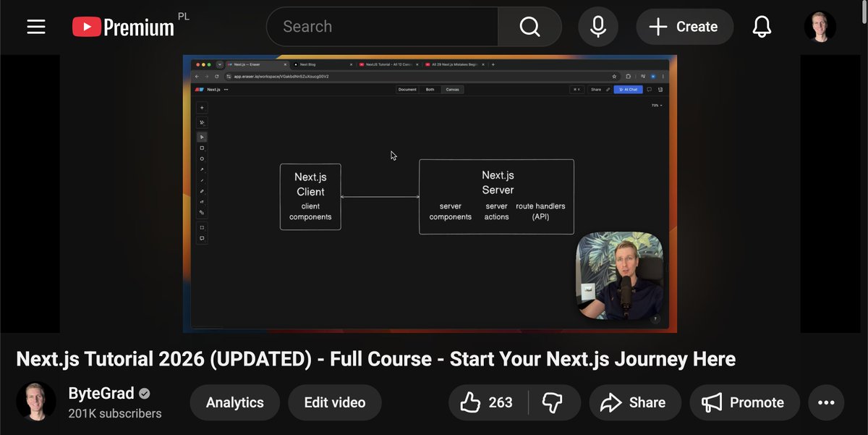868x435 pixels.
Task: Open the ByteGrad channel name link
Action: tap(101, 393)
